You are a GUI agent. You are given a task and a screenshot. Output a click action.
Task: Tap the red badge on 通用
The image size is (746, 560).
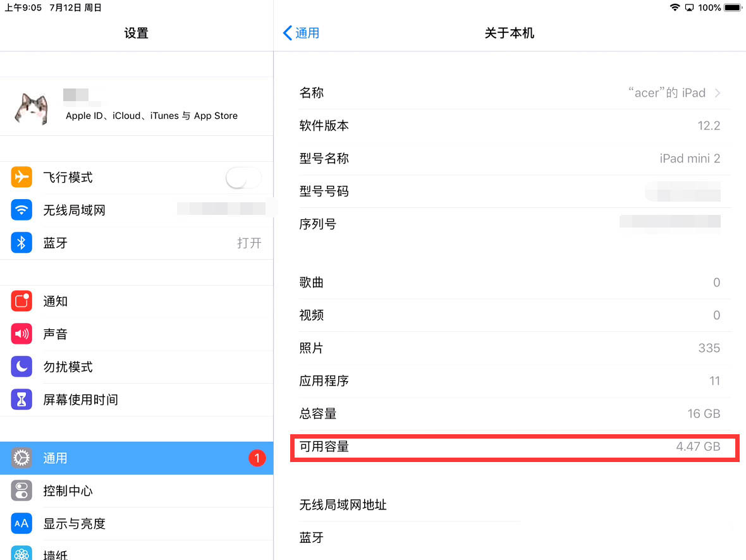pyautogui.click(x=257, y=458)
